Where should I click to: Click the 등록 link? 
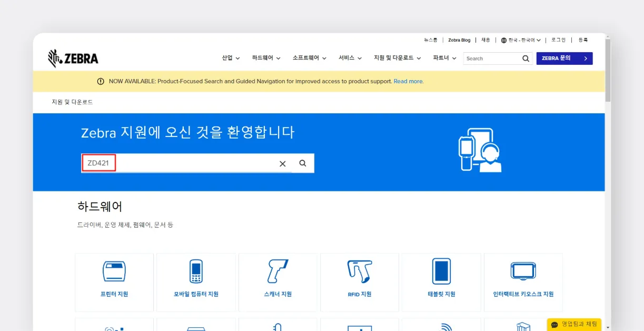[x=583, y=40]
